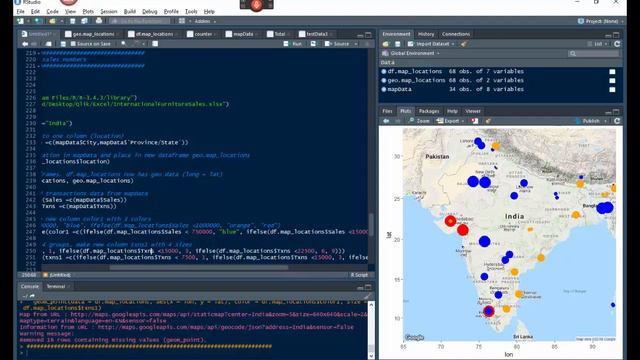Click the open file folder icon
Viewport: 640px width, 360px height.
tap(53, 21)
